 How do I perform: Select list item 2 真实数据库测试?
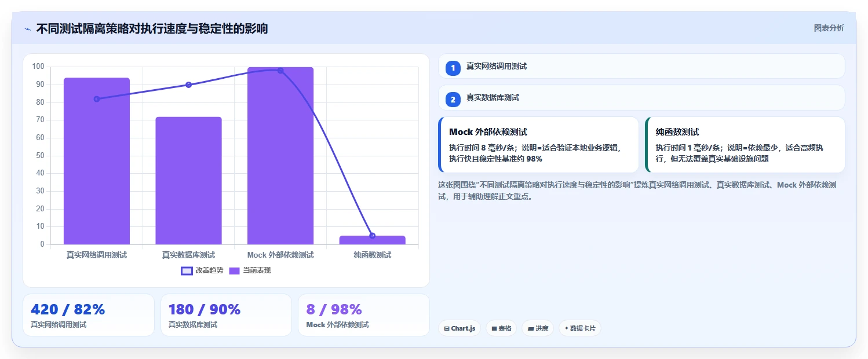[x=641, y=97]
